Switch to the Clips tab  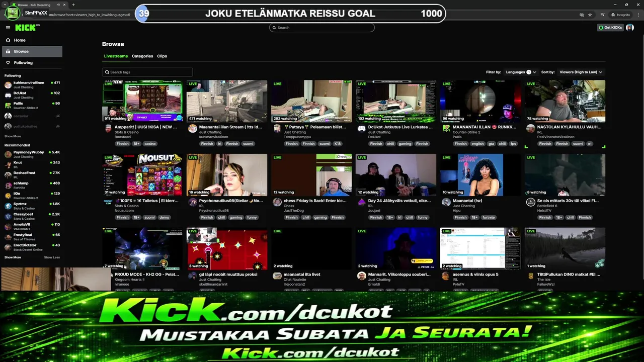point(162,56)
